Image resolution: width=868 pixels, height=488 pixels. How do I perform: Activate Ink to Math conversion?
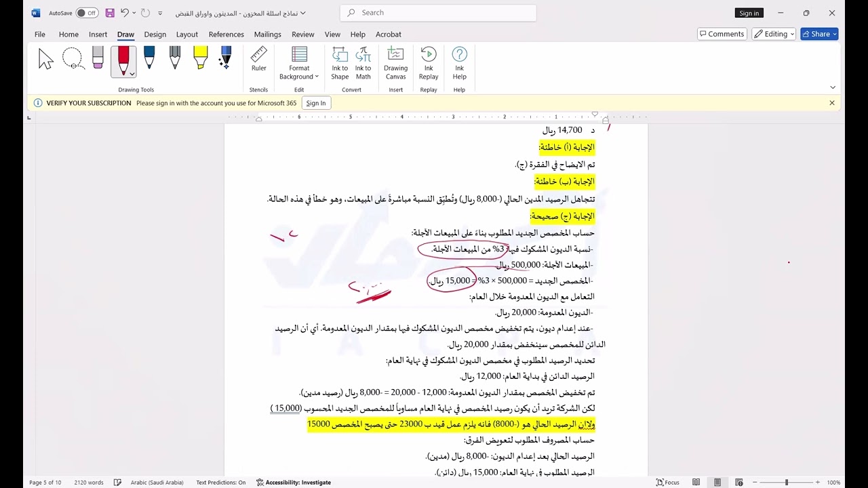pyautogui.click(x=363, y=63)
